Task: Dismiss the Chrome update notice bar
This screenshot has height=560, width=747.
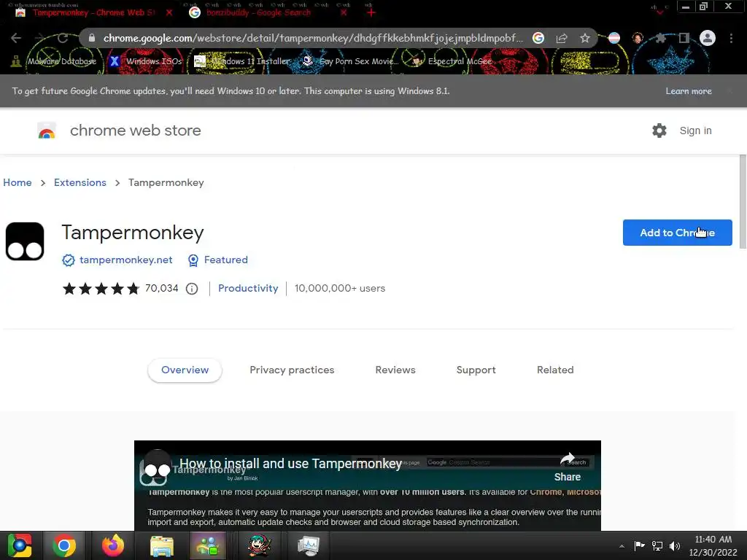Action: [x=729, y=91]
